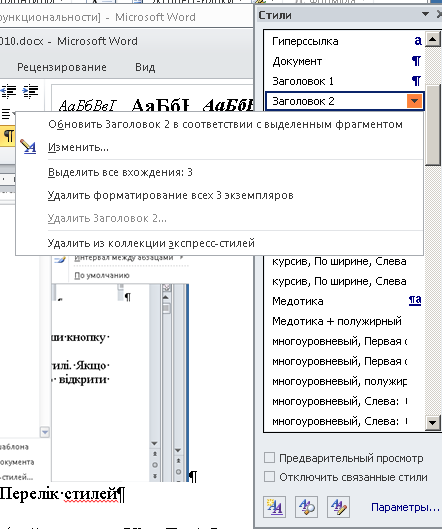Viewport: 442px width, 529px height.
Task: Open the Параметры... link in Styles pane
Action: pos(405,507)
